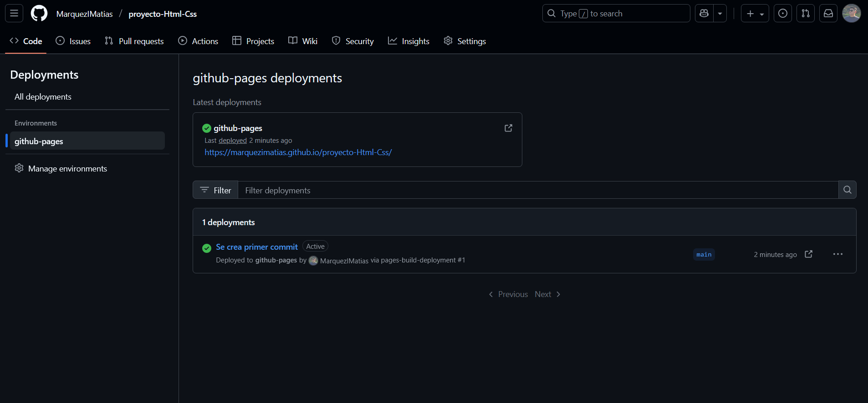Click the '1 deployments' header text
The image size is (868, 403).
click(x=229, y=222)
